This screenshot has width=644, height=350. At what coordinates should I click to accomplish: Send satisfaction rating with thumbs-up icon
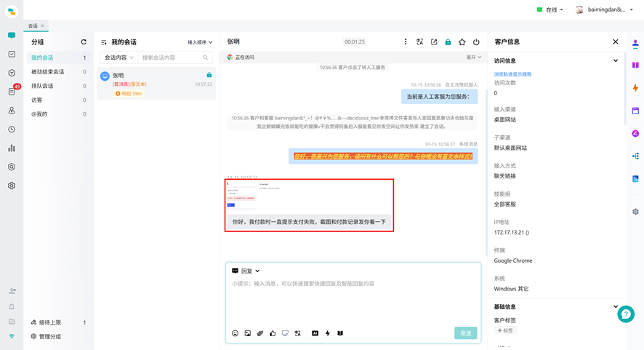tap(273, 333)
